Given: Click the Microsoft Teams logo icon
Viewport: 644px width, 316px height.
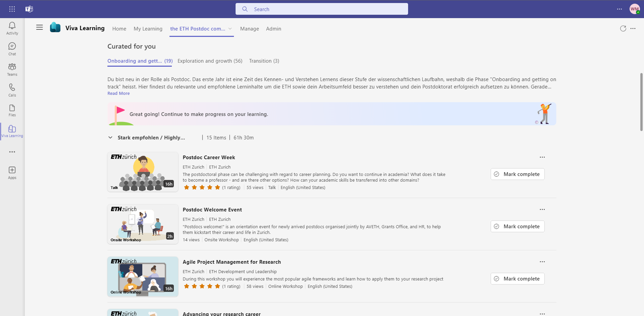Looking at the screenshot, I should coord(29,9).
